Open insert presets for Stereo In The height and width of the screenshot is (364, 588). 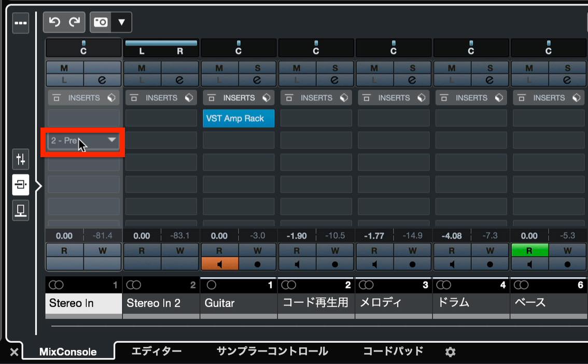pyautogui.click(x=111, y=98)
